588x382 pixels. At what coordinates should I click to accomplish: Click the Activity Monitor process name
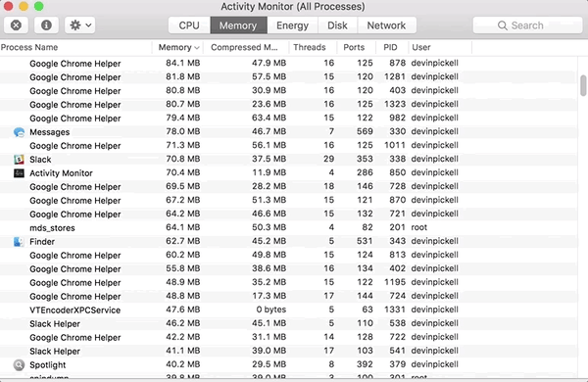pos(61,173)
